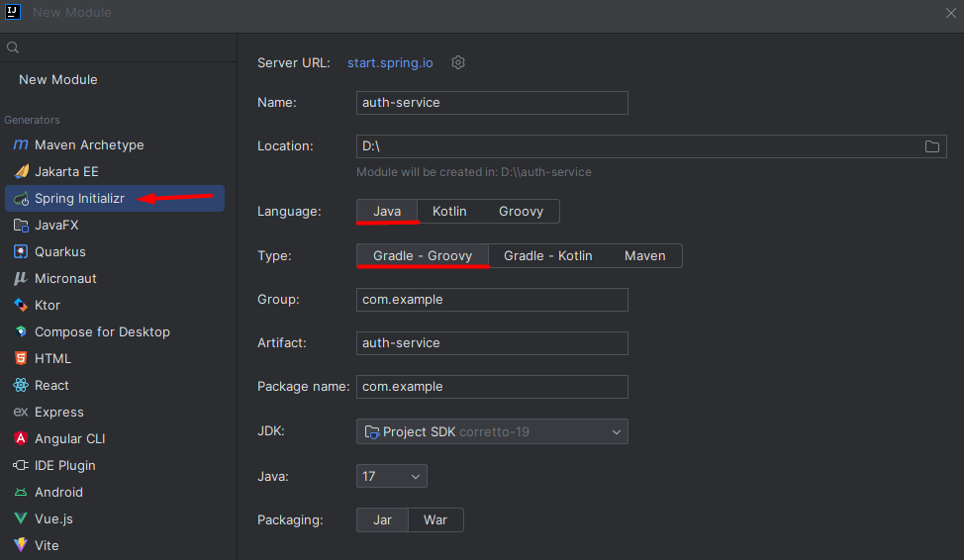Select the Maven Archetype generator icon
This screenshot has height=560, width=964.
click(x=20, y=145)
